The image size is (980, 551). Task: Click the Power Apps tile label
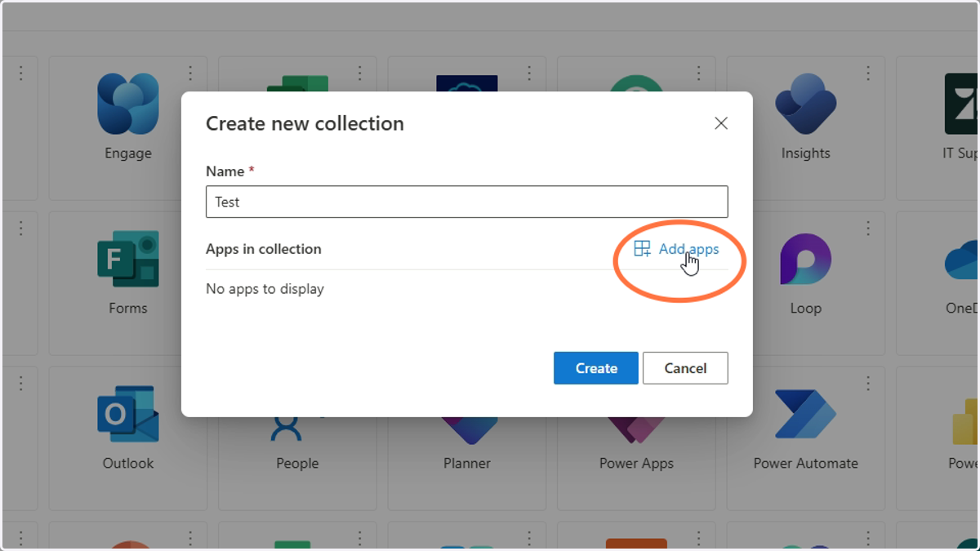636,463
